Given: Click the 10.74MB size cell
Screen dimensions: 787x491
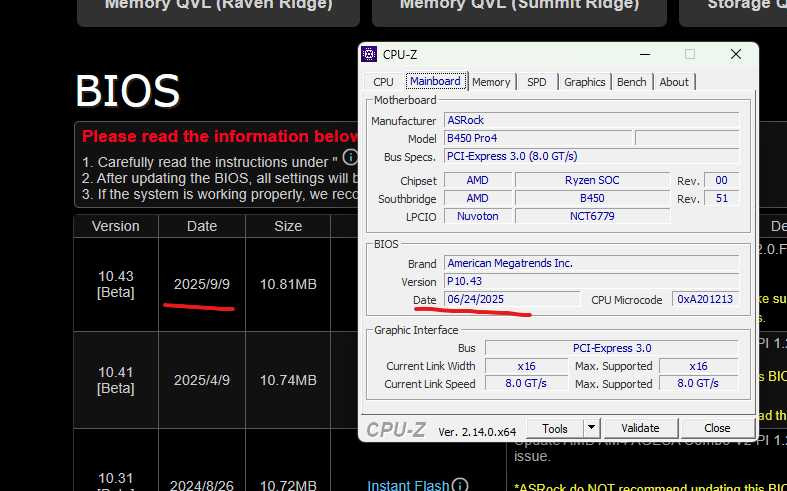Looking at the screenshot, I should pos(288,380).
